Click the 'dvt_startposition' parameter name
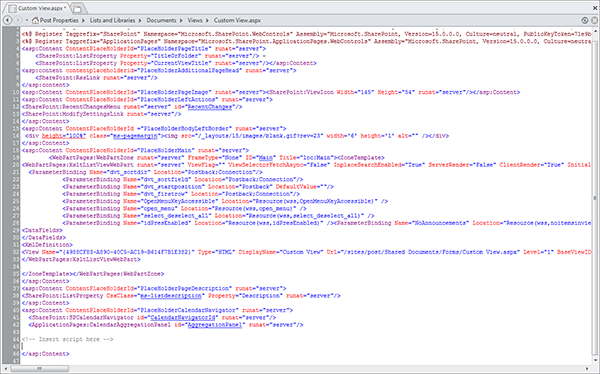Image resolution: width=600 pixels, height=374 pixels. pyautogui.click(x=172, y=187)
